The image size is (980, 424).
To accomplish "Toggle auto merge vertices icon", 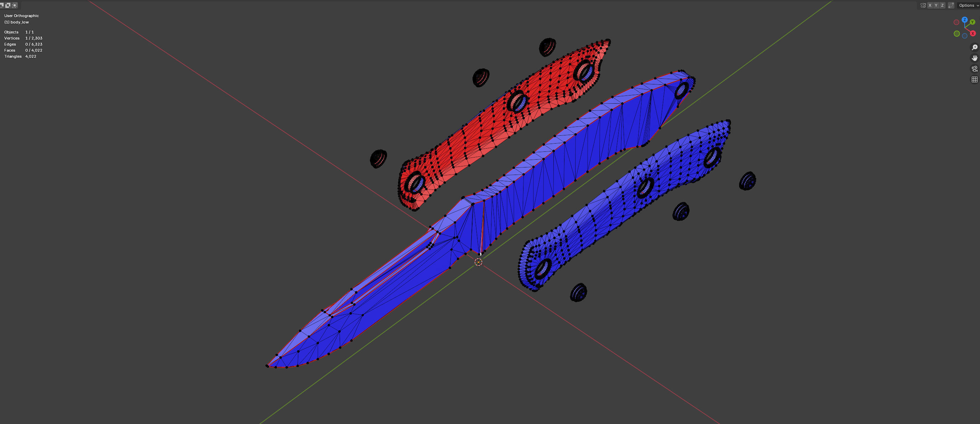I will click(x=951, y=5).
